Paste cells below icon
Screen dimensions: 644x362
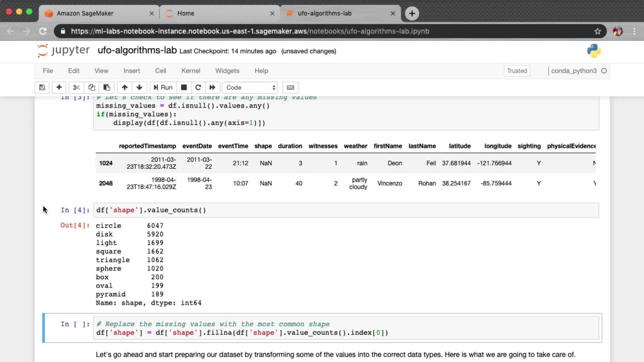[107, 87]
